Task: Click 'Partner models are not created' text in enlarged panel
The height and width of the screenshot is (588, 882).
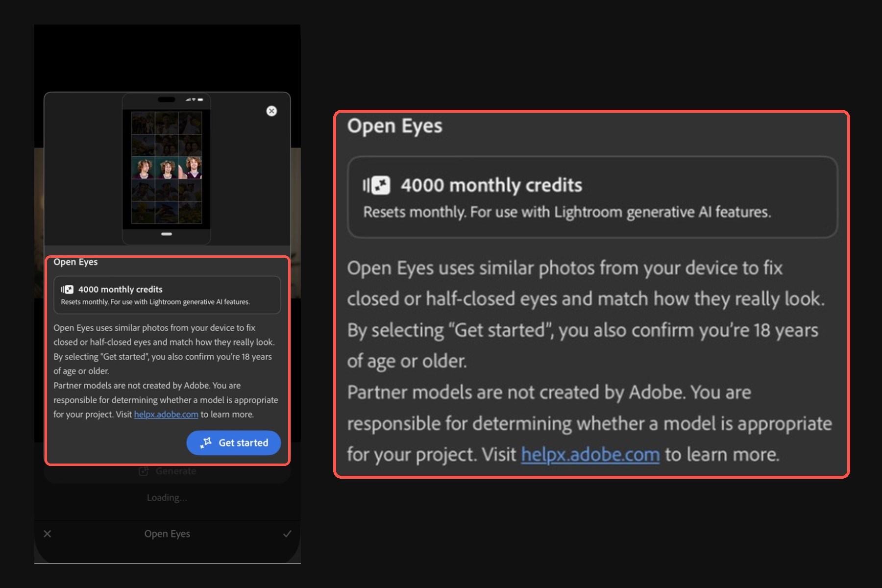Action: [x=549, y=392]
